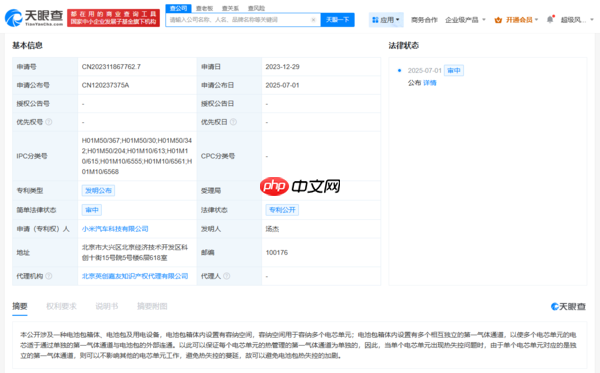The image size is (600, 373).
Task: Show help icon next to 代理人
Action: (x=227, y=276)
